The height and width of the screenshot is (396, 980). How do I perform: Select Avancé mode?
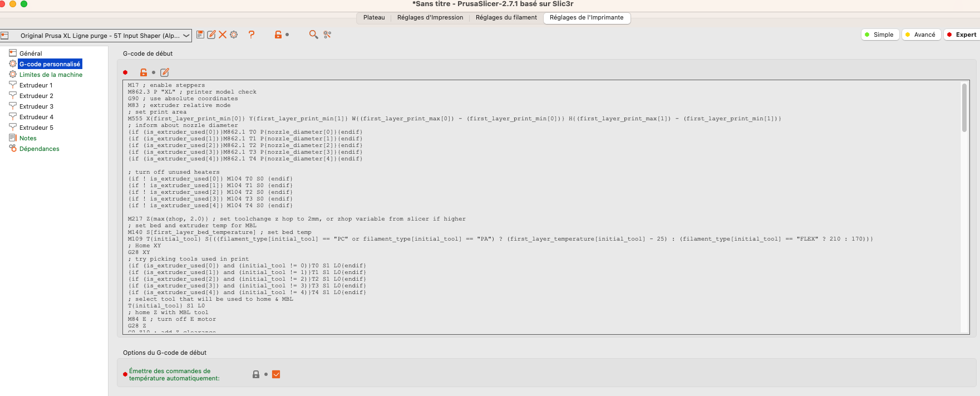point(922,35)
